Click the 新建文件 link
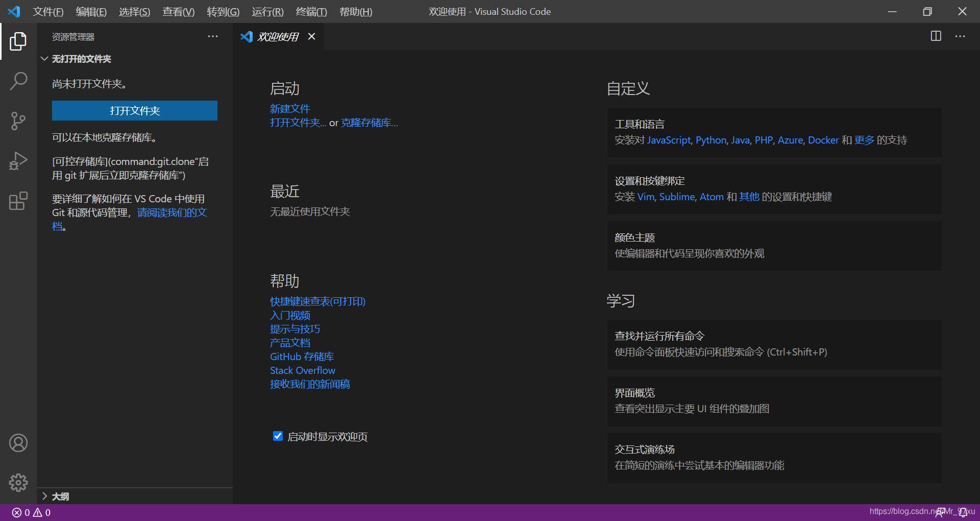Viewport: 980px width, 521px height. [290, 109]
